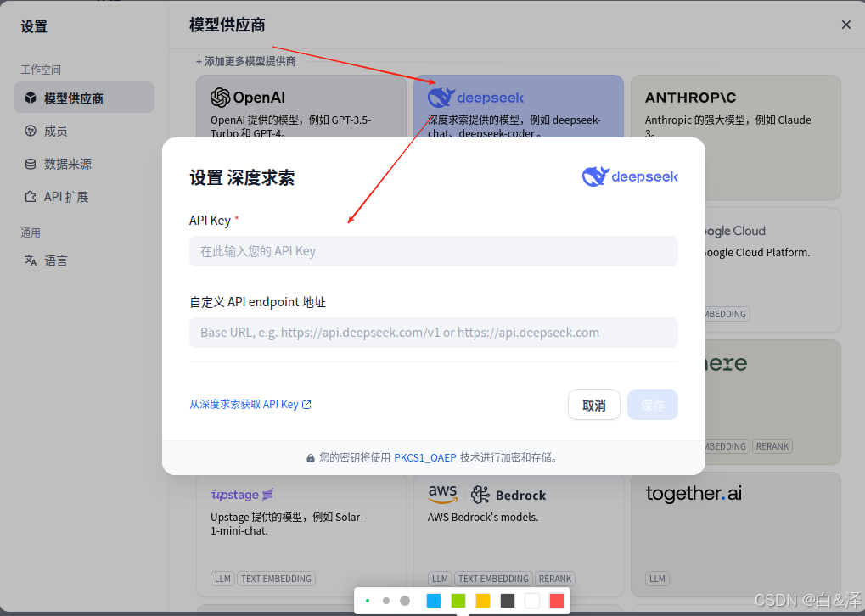
Task: Open the 语言 sidebar item
Action: pyautogui.click(x=84, y=260)
